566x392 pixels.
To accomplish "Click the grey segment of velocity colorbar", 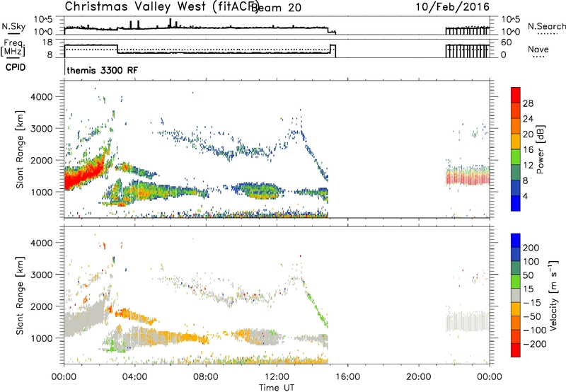I will pos(516,295).
